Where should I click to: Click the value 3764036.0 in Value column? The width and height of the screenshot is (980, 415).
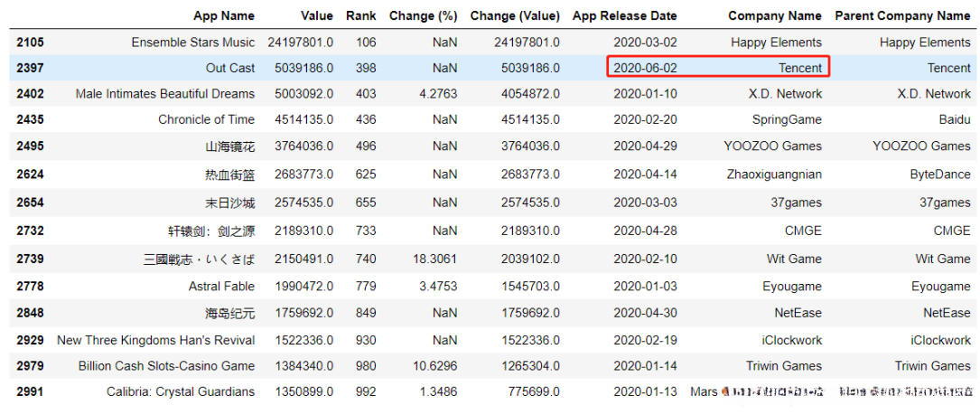[303, 146]
